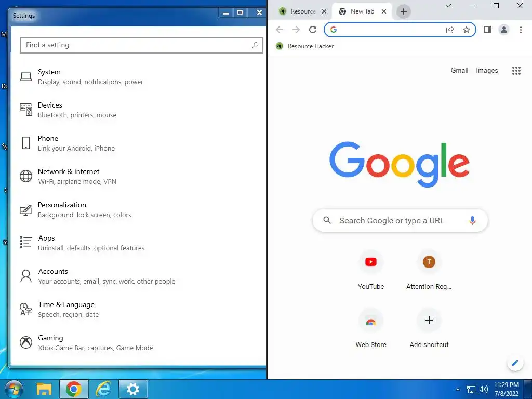Click Chrome taskbar icon
Image resolution: width=532 pixels, height=399 pixels.
click(x=74, y=389)
